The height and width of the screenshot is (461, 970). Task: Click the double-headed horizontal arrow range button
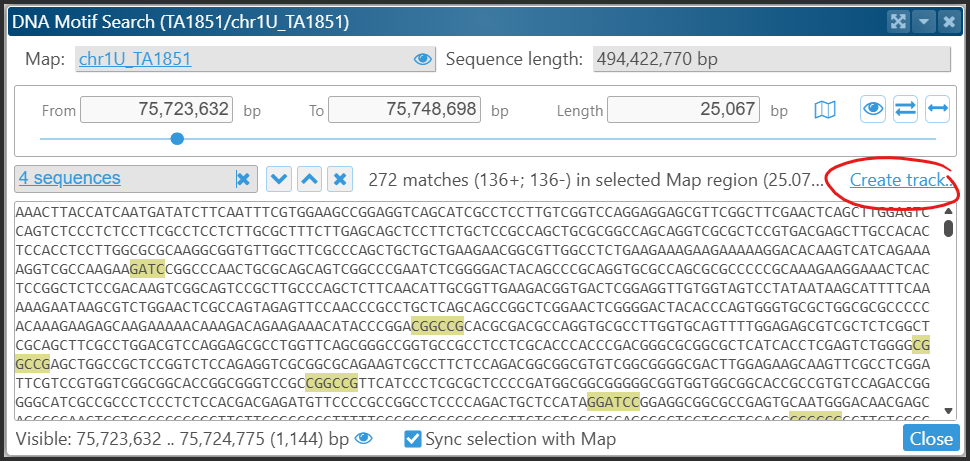tap(937, 110)
